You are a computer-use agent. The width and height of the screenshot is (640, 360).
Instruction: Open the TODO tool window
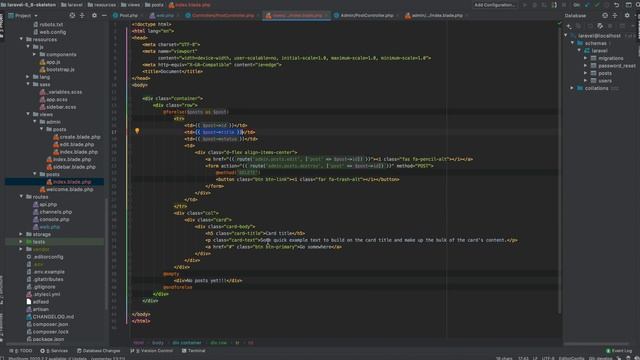pyautogui.click(x=21, y=351)
